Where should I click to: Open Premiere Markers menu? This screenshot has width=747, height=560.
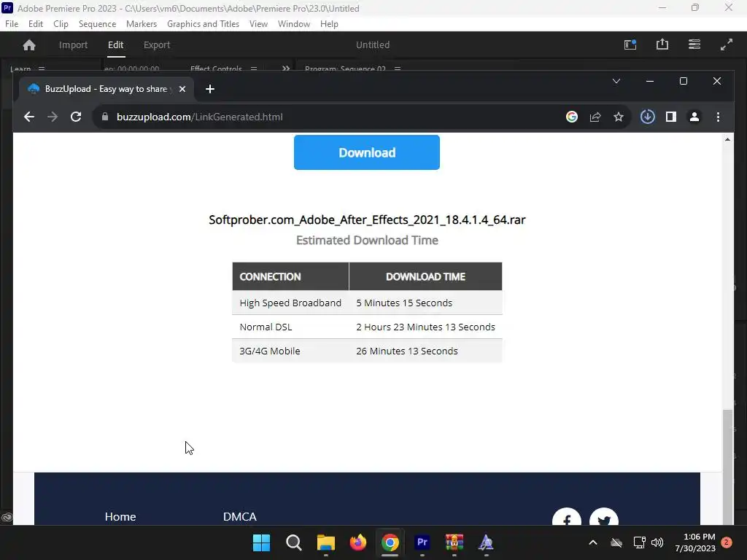coord(142,24)
